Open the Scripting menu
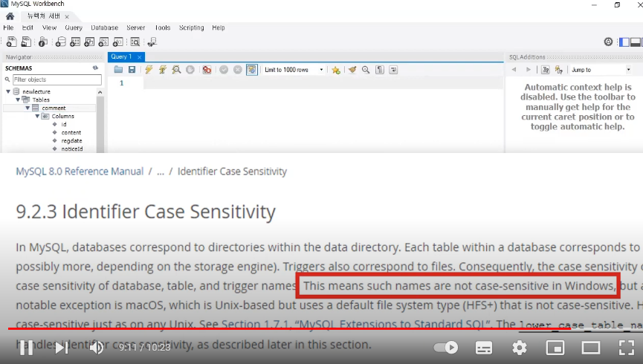 point(192,27)
